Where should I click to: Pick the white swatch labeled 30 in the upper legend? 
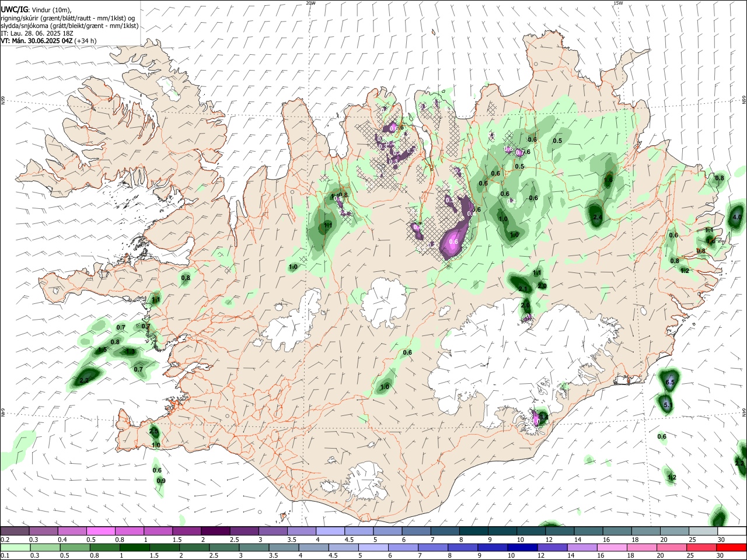[732, 531]
